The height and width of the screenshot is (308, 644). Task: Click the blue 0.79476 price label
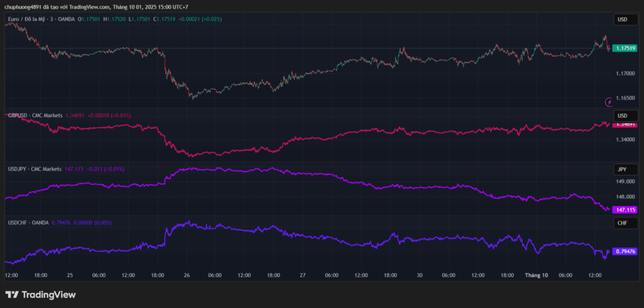coord(625,251)
